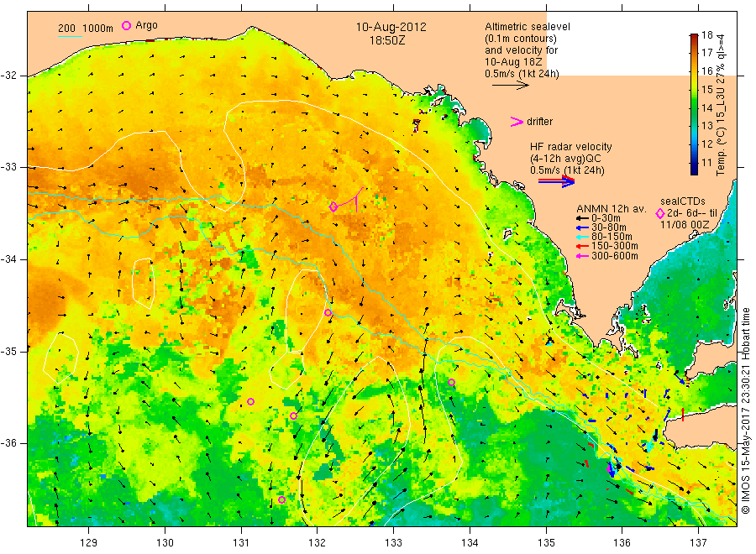Click the magenta diamond beside sealCTDs legend text
756x554 pixels.
[660, 213]
